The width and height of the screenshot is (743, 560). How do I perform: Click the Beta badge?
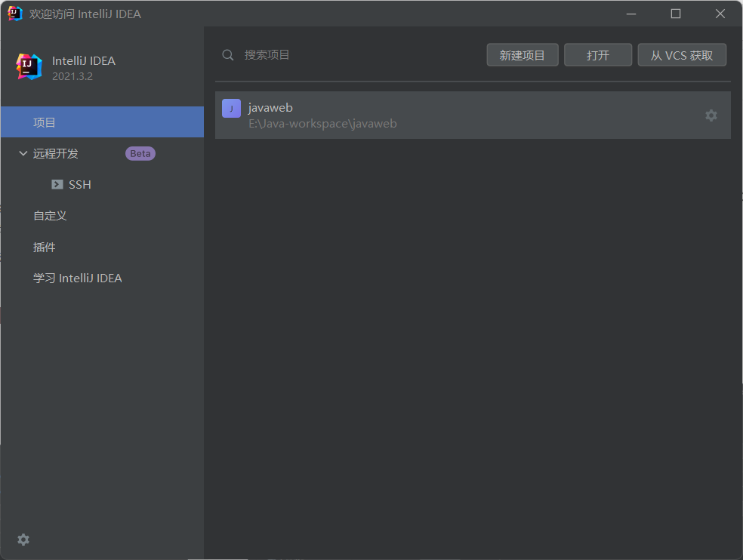click(140, 153)
